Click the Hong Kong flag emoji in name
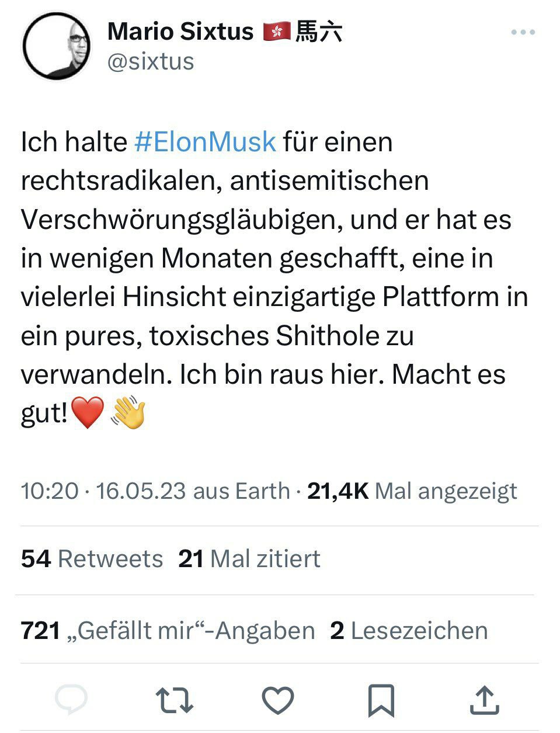 click(x=277, y=32)
